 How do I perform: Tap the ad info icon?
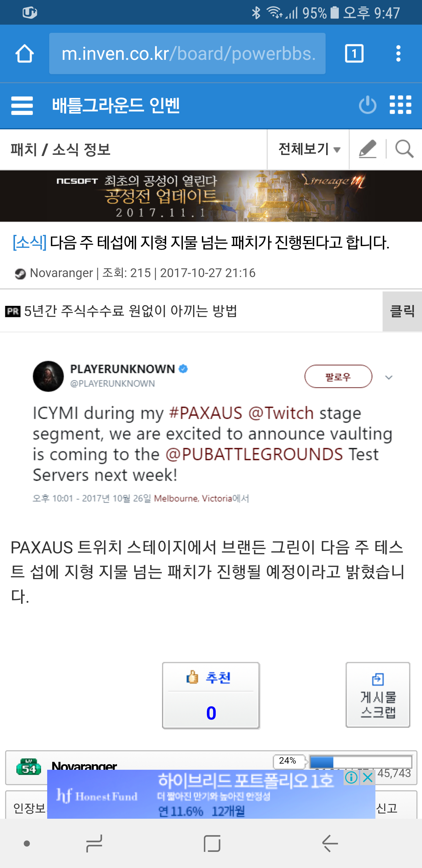pos(351,778)
